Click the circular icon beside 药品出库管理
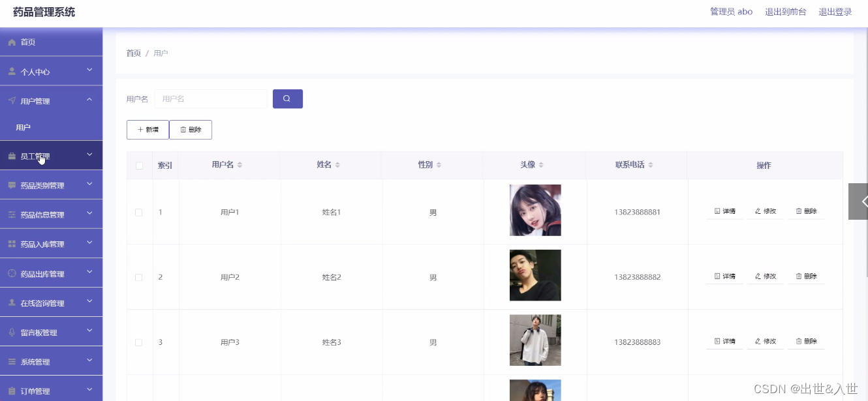The height and width of the screenshot is (401, 868). click(x=12, y=274)
